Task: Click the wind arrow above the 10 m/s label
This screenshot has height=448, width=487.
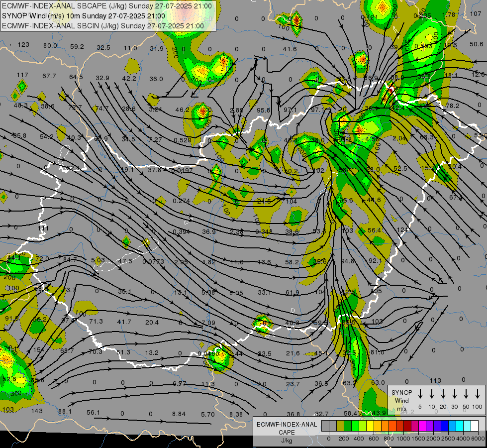Action: 431,393
